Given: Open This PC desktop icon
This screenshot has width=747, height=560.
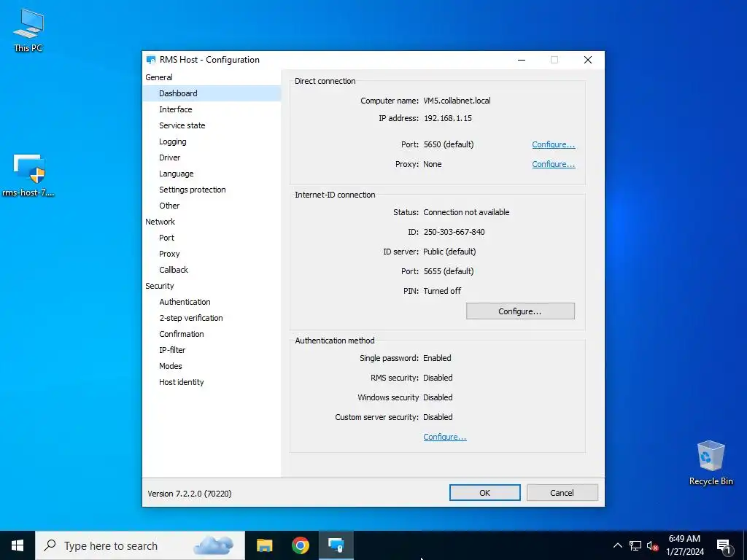Looking at the screenshot, I should pyautogui.click(x=28, y=30).
